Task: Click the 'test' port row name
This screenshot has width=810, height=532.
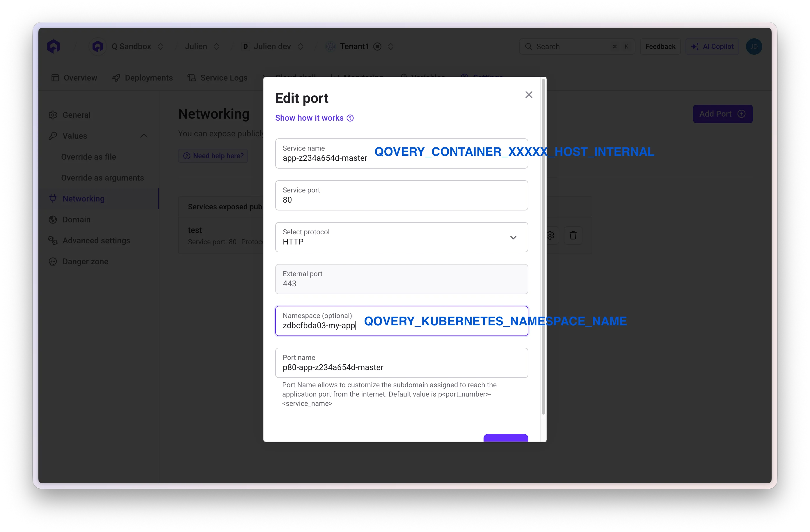Action: pyautogui.click(x=195, y=230)
